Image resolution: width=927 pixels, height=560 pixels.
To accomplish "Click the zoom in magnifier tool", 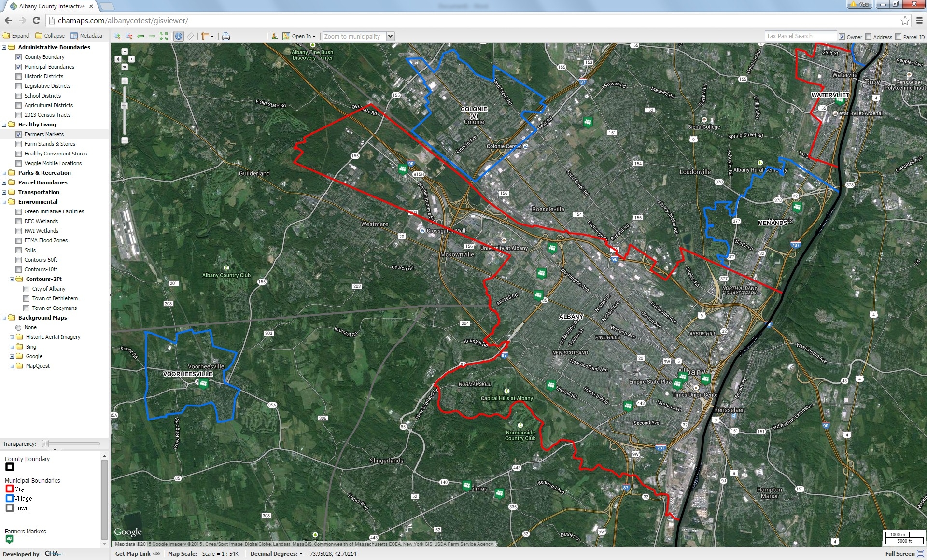I will click(x=117, y=36).
